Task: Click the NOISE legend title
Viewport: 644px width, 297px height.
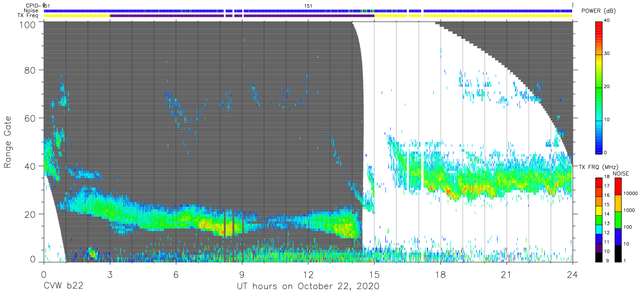Action: 622,173
